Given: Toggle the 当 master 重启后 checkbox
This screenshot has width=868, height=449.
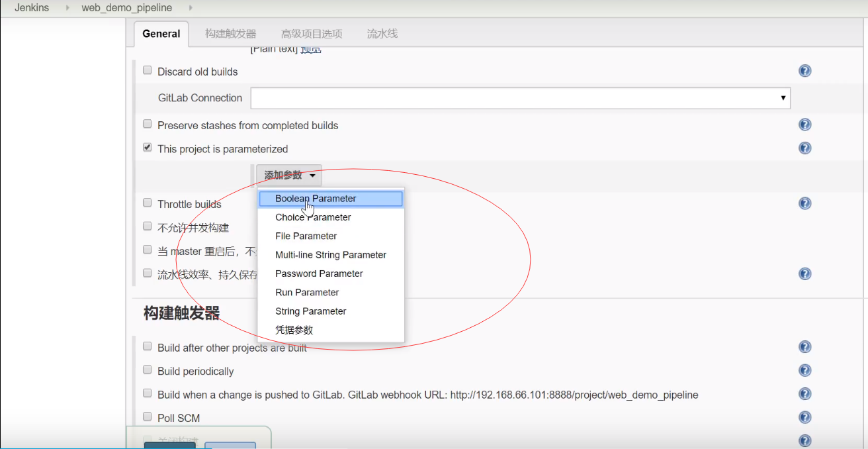Looking at the screenshot, I should click(148, 250).
